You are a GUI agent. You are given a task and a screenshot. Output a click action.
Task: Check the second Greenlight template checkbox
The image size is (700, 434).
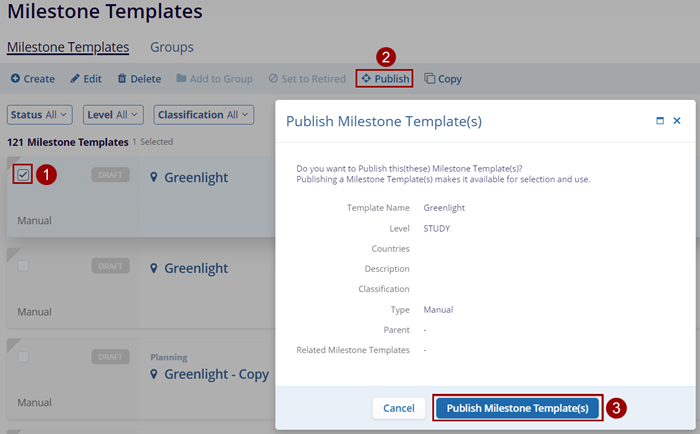coord(23,265)
